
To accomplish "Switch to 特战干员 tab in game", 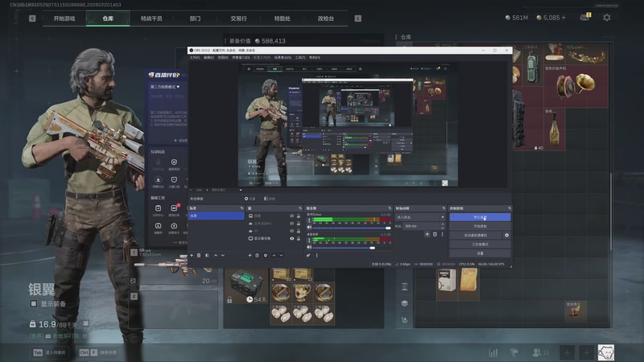I will [151, 19].
